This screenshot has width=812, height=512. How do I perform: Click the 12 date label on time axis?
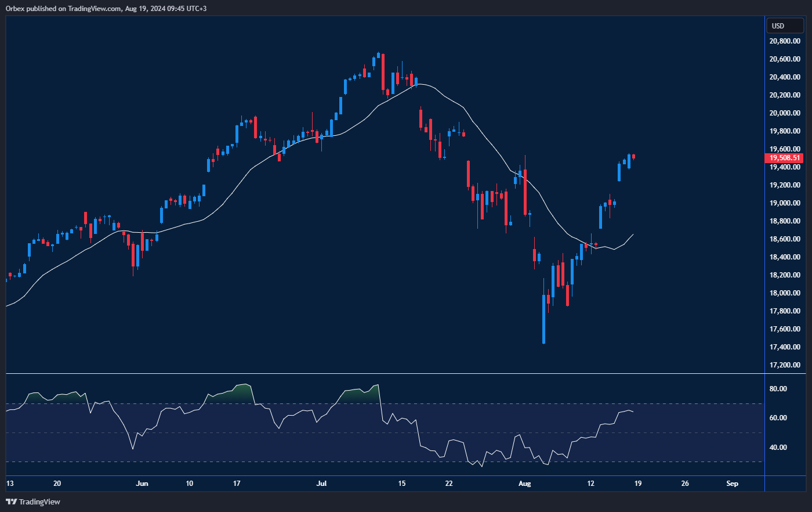[590, 484]
